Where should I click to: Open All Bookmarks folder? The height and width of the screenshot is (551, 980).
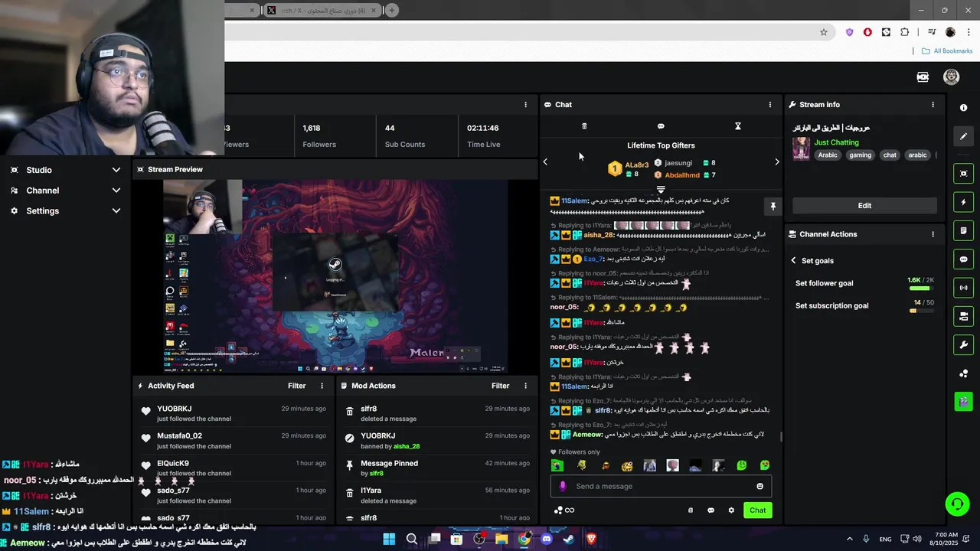coord(947,51)
